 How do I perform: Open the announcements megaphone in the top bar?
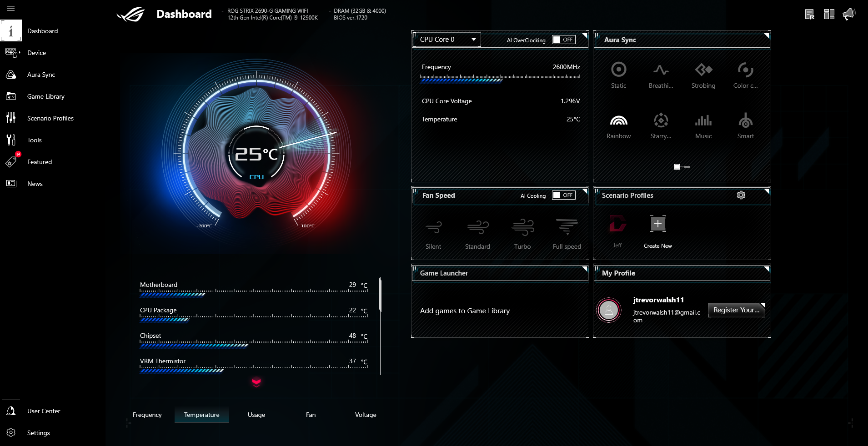tap(848, 14)
